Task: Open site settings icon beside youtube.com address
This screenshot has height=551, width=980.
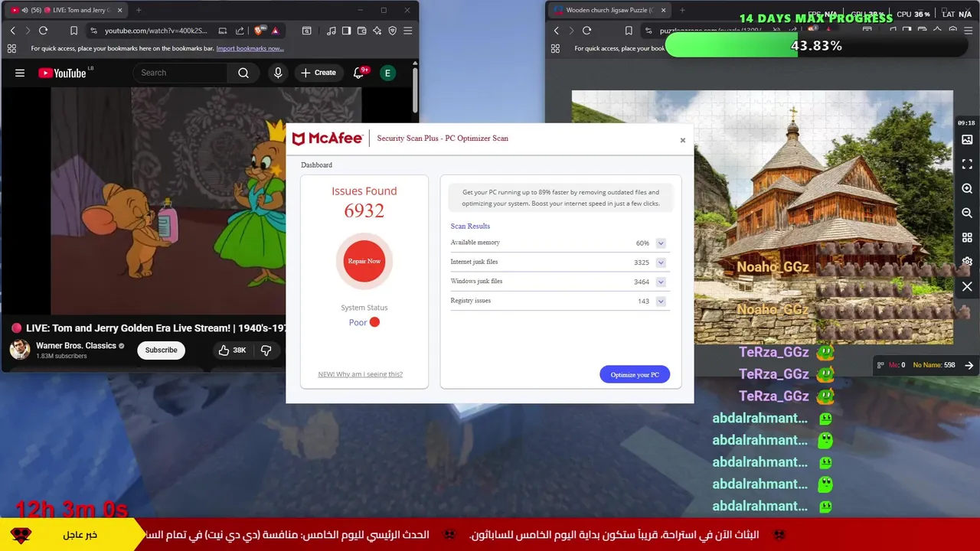Action: (93, 31)
